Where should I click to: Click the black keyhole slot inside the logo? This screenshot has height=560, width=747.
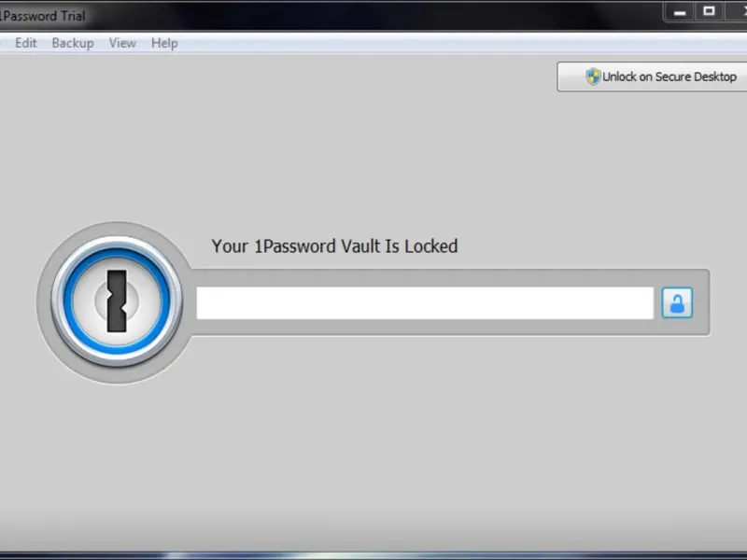117,301
